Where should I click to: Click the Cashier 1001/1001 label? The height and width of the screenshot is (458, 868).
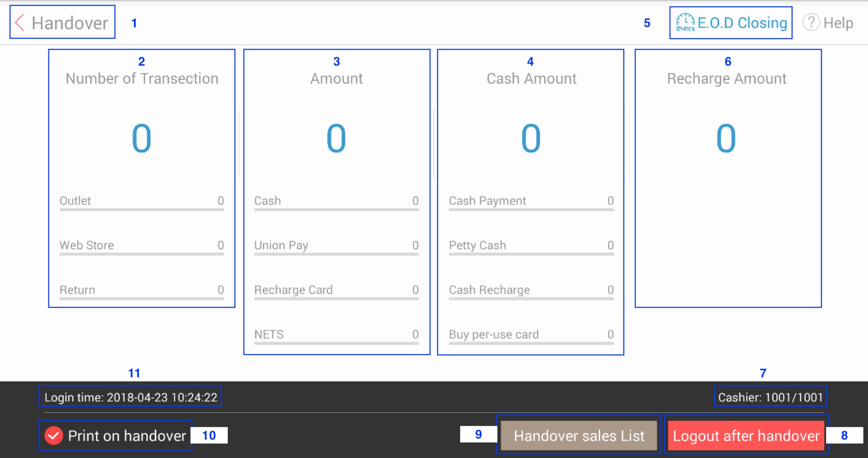[770, 397]
